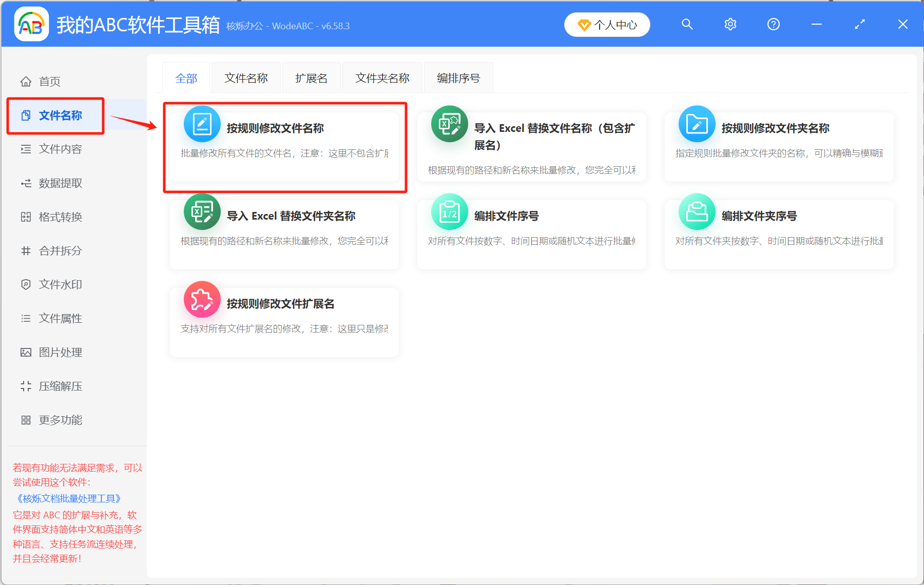Image resolution: width=924 pixels, height=585 pixels.
Task: Open the settings gear
Action: coord(730,24)
